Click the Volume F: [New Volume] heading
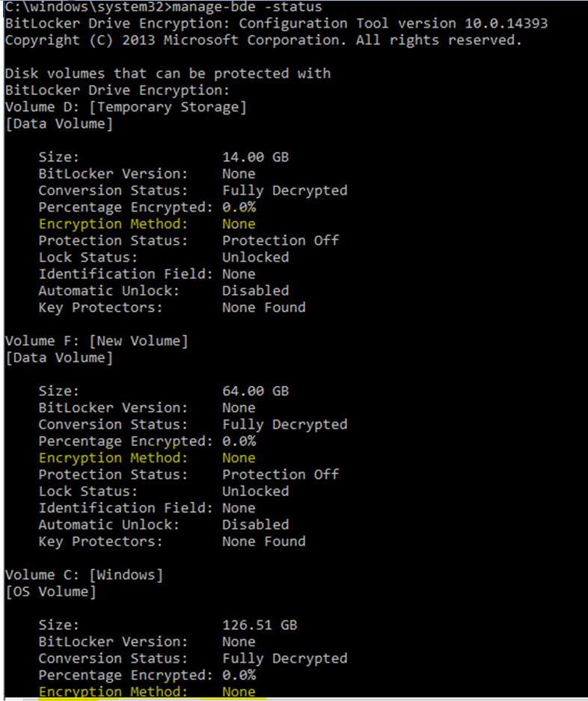The image size is (588, 701). click(97, 341)
